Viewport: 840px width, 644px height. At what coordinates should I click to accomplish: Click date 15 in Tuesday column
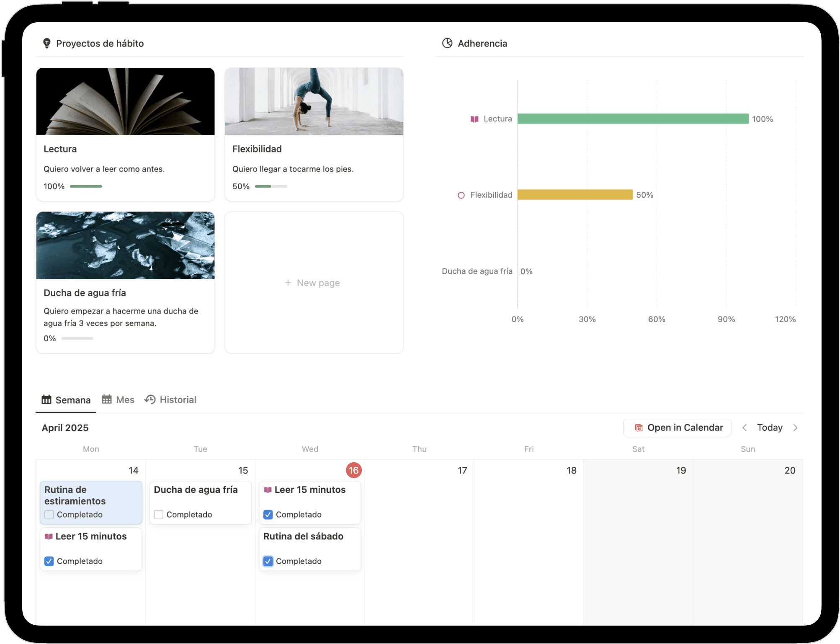[243, 471]
